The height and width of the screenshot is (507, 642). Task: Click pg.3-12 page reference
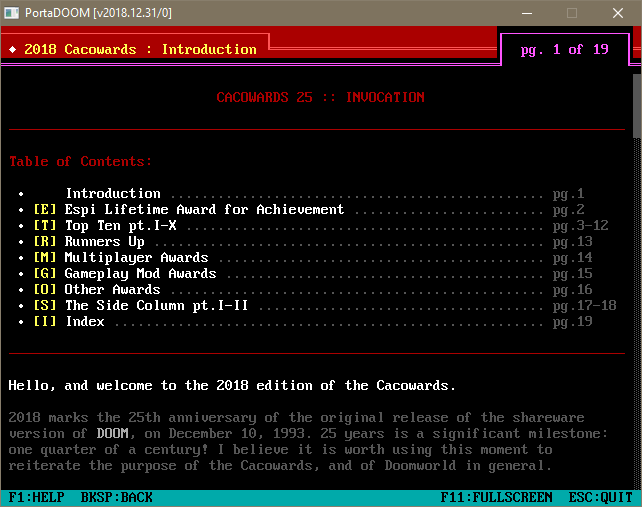581,226
